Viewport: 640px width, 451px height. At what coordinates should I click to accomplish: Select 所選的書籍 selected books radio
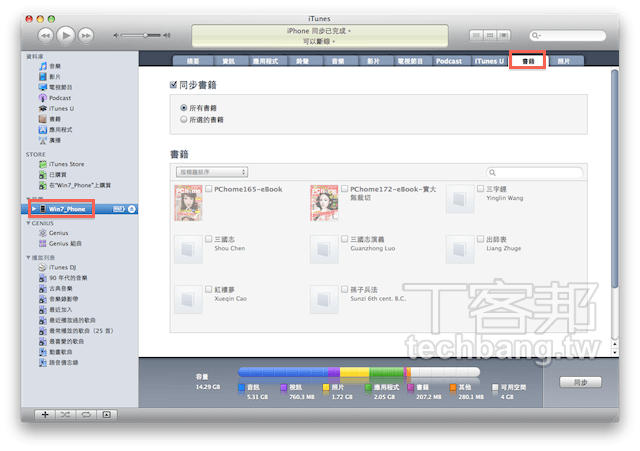184,119
